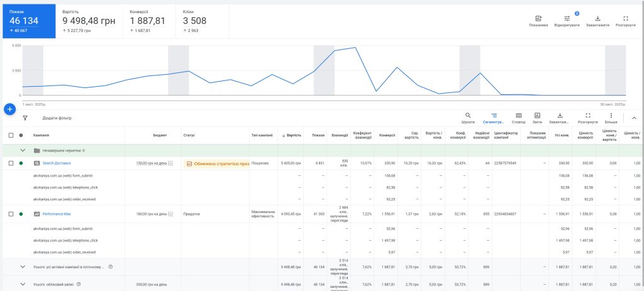This screenshot has height=291, width=644.
Task: Open the Звіти reports icon
Action: click(x=537, y=116)
